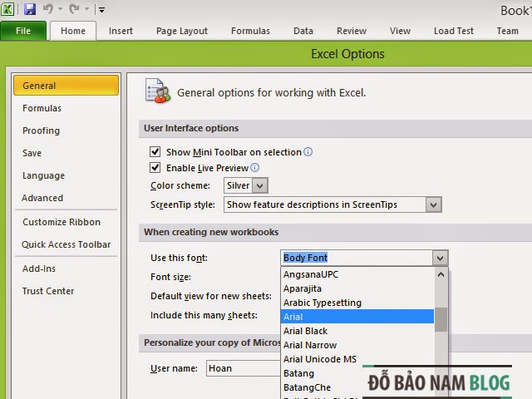
Task: Open the File tab
Action: click(23, 31)
